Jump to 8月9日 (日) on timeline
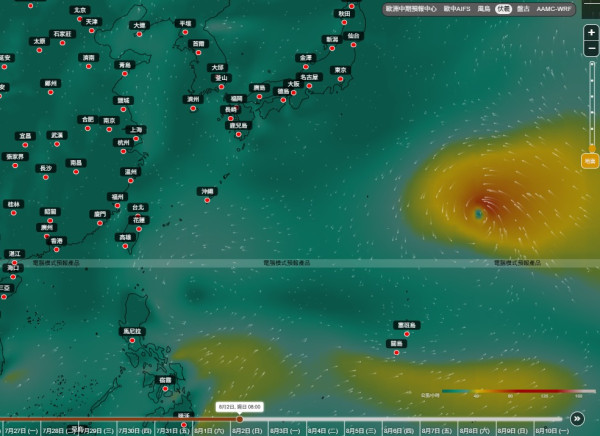The width and height of the screenshot is (600, 436). click(512, 431)
